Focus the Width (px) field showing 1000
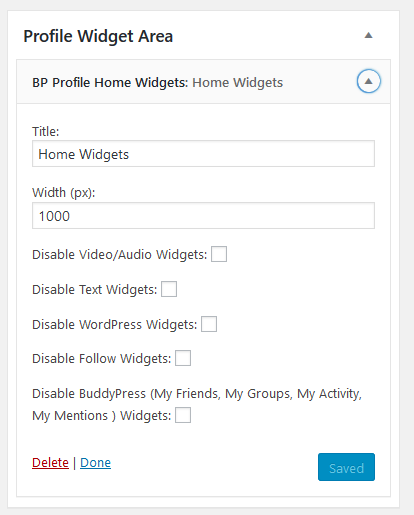This screenshot has height=515, width=414. [203, 216]
